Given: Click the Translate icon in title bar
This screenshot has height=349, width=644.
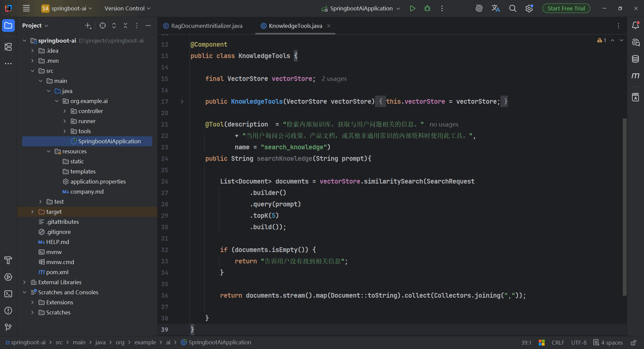Looking at the screenshot, I should (496, 8).
